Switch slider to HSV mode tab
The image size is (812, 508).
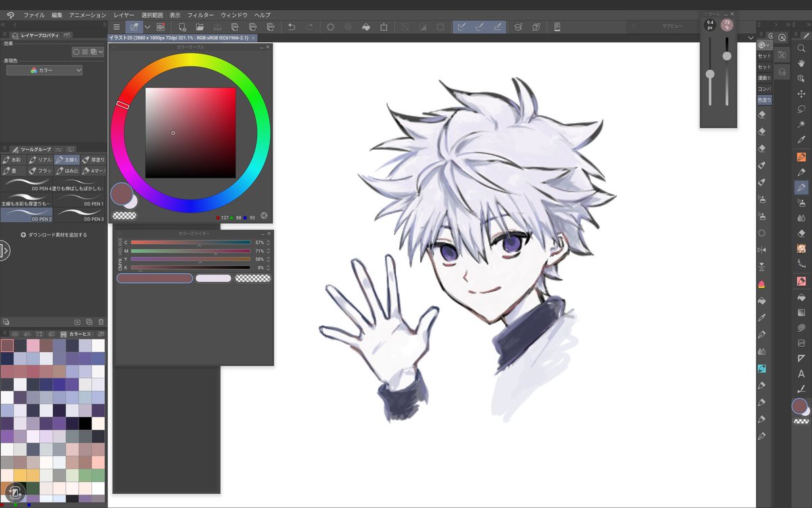[121, 251]
